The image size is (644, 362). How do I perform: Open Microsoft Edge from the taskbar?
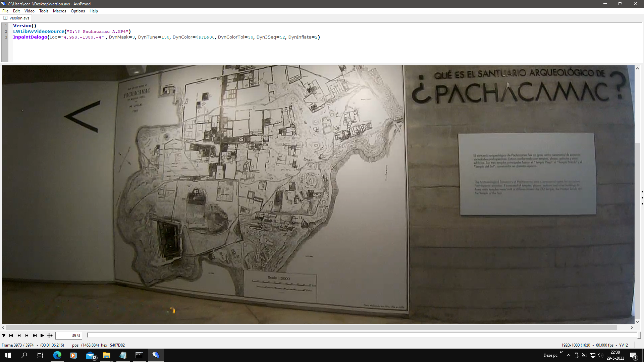(57, 355)
